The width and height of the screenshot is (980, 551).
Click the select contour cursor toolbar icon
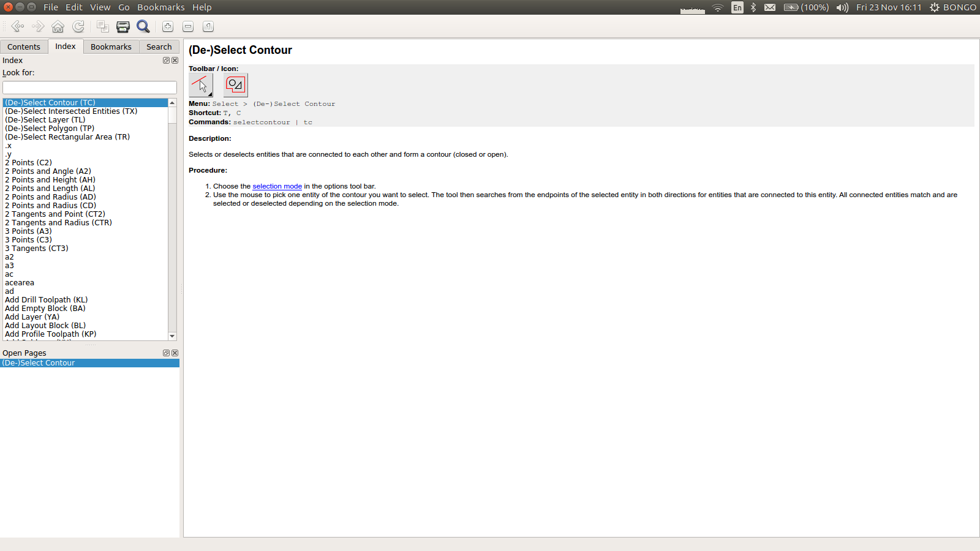click(201, 85)
